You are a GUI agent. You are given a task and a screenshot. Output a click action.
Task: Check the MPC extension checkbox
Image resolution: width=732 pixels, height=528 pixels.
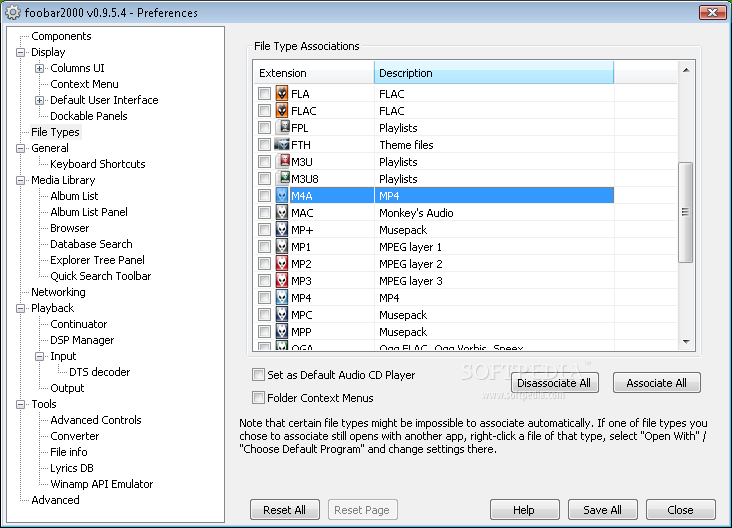tap(264, 315)
